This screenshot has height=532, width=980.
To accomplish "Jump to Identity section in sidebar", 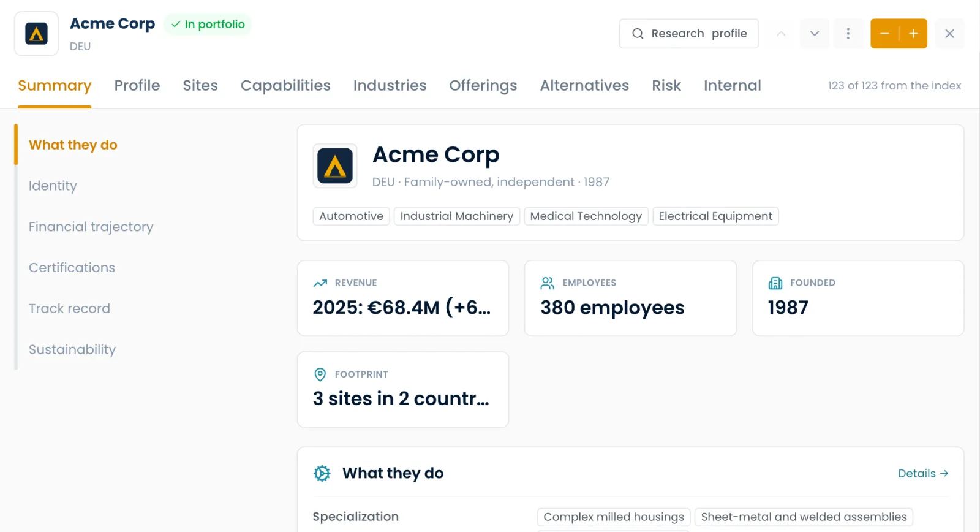I will click(x=53, y=186).
